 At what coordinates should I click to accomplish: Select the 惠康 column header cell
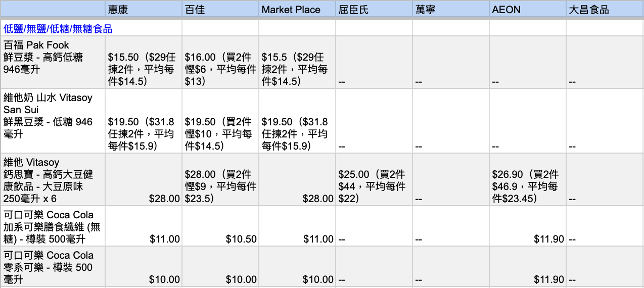tap(144, 10)
